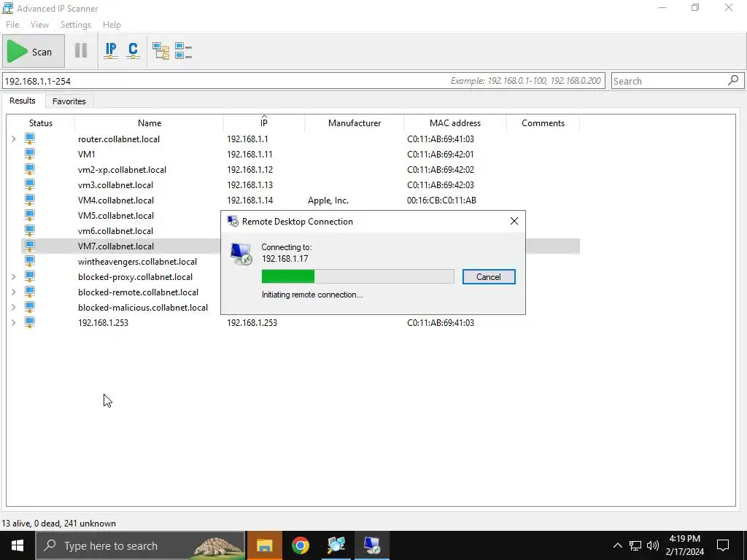Switch to the Favorites tab

69,101
